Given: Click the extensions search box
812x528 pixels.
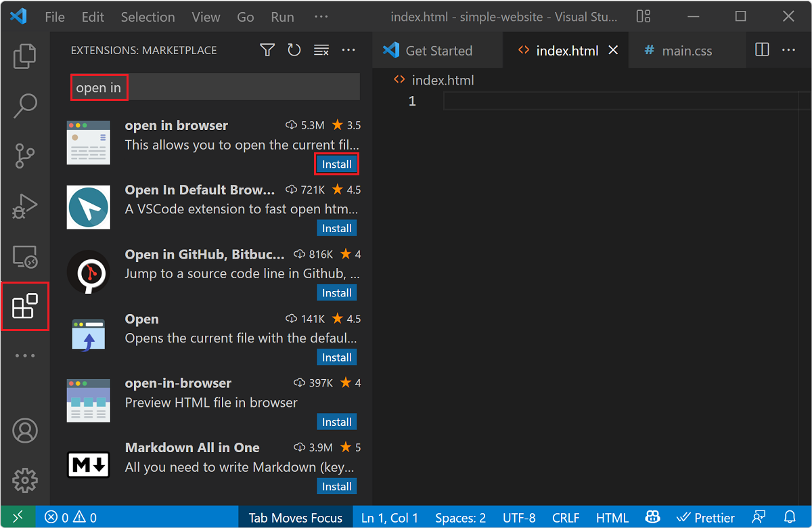Looking at the screenshot, I should (215, 87).
